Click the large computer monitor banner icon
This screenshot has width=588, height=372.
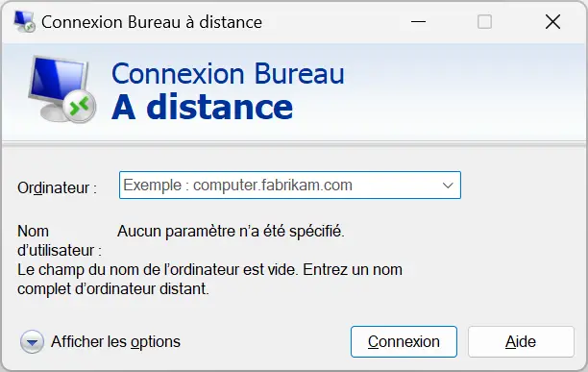(61, 89)
